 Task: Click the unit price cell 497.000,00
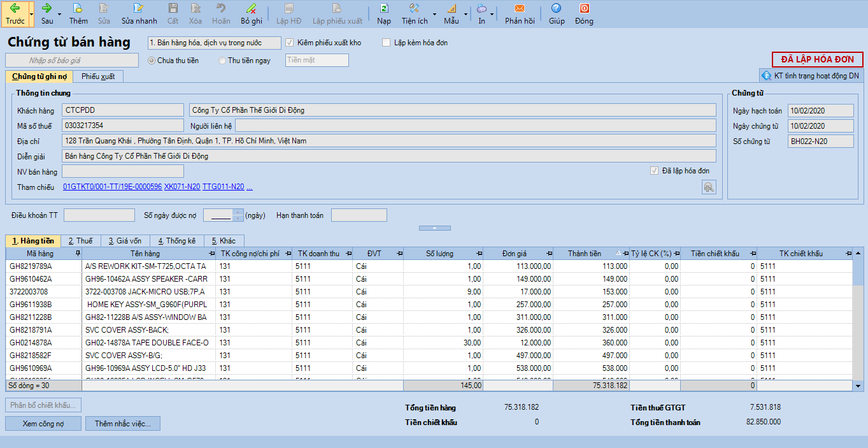point(518,356)
